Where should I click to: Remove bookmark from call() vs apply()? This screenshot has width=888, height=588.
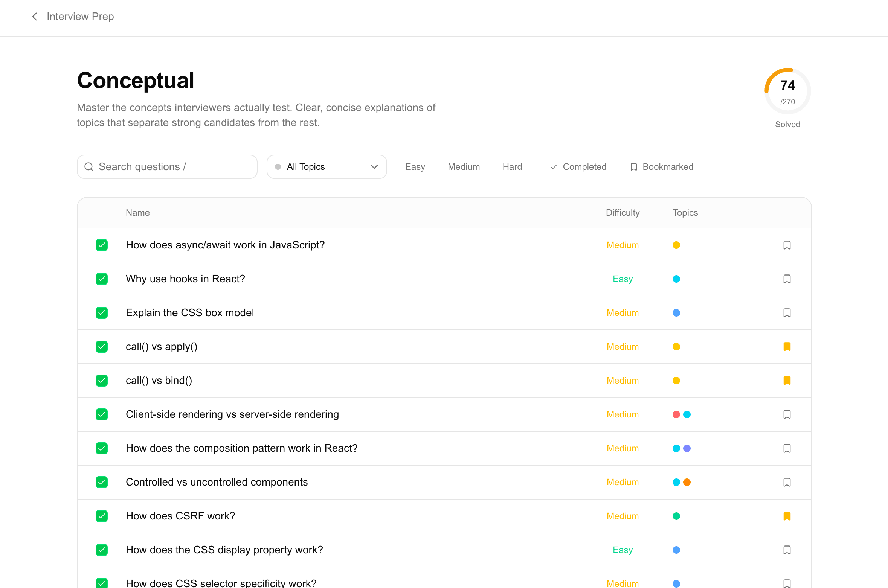click(787, 347)
